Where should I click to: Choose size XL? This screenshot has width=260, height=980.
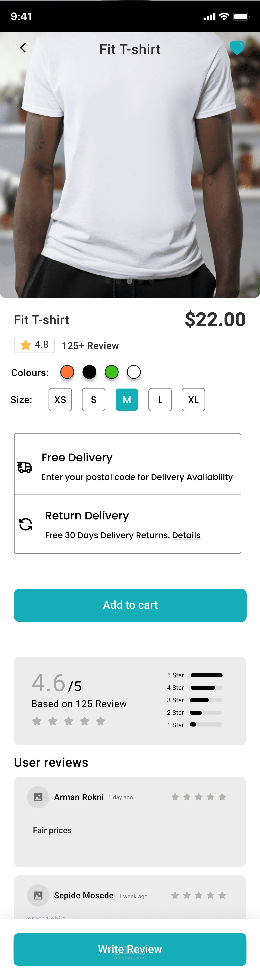tap(193, 399)
